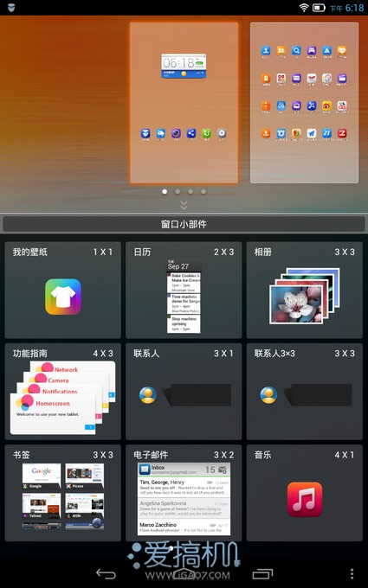Go to first home page indicator dot

[165, 192]
